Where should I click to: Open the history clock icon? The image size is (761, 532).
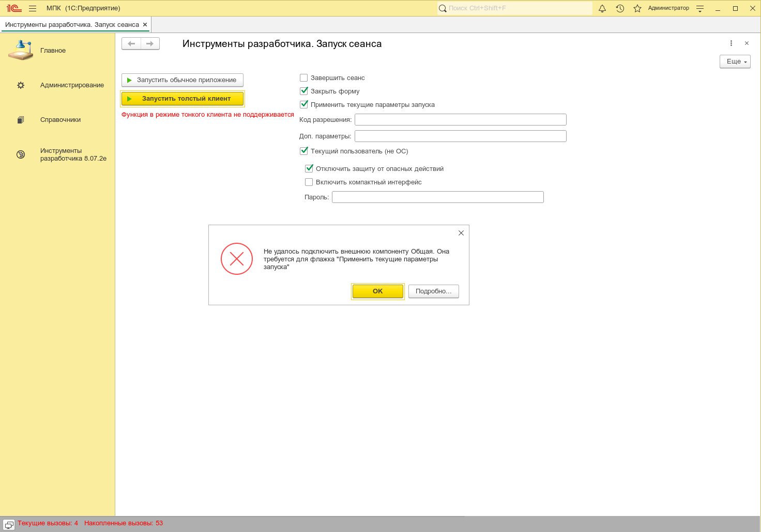620,8
